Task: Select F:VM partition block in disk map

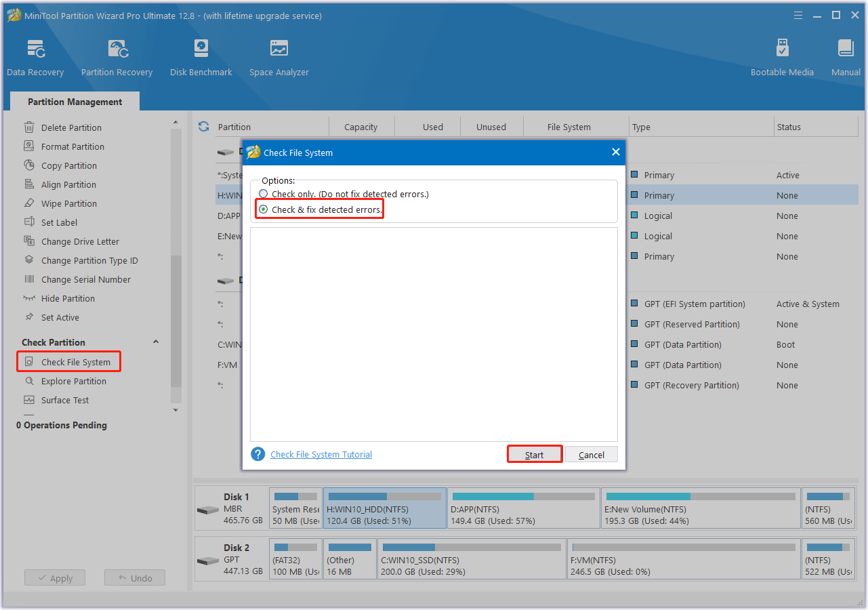Action: [684, 559]
